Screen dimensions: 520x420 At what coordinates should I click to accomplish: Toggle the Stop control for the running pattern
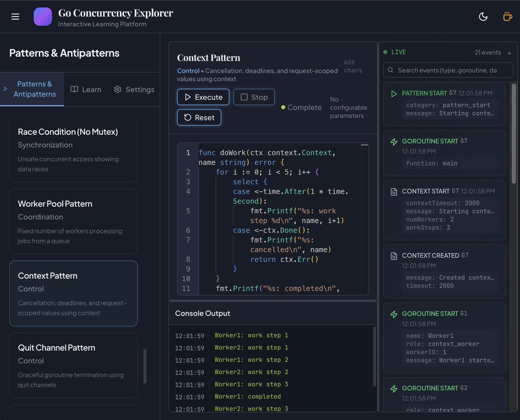coord(254,97)
